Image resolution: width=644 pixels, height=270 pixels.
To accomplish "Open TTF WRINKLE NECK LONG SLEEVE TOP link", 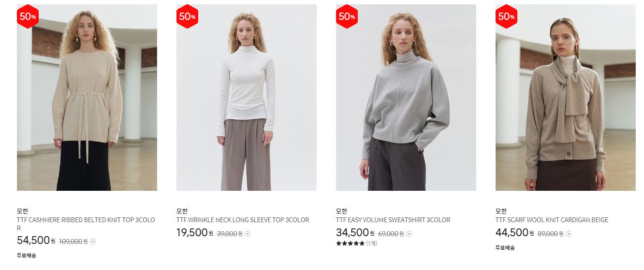I will [x=243, y=220].
